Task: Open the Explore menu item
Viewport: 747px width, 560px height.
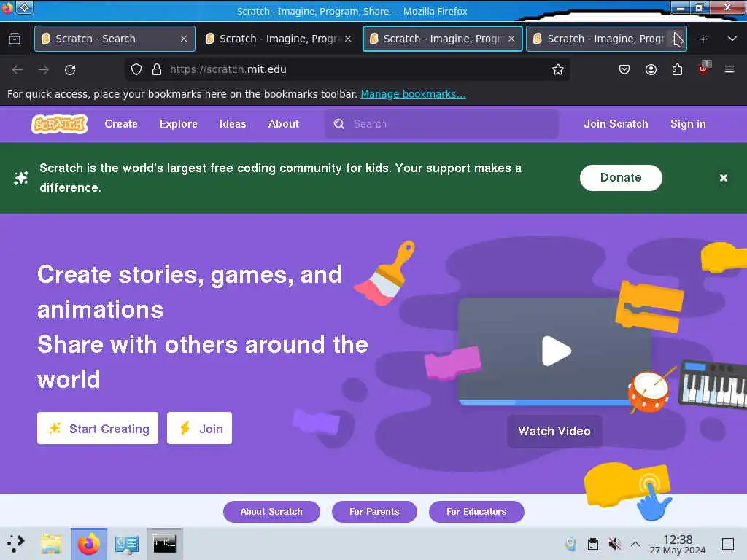Action: (x=178, y=124)
